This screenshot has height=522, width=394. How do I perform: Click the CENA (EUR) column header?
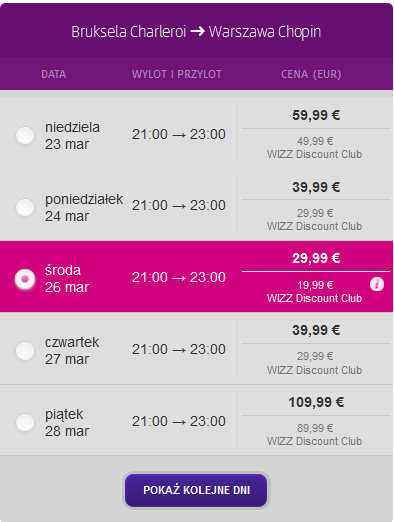311,74
